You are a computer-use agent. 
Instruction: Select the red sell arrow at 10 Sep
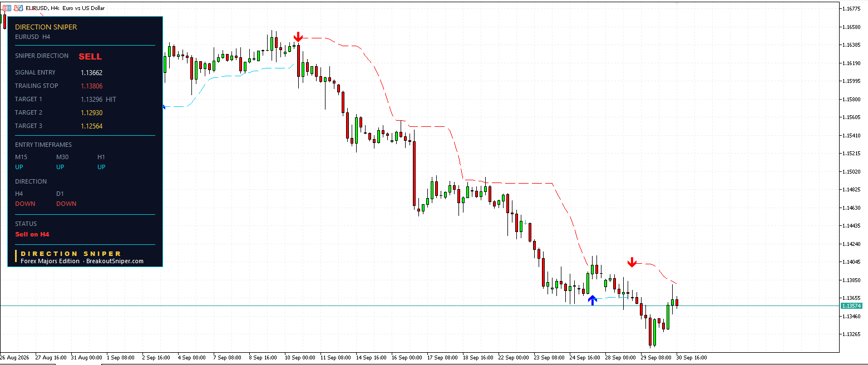[x=298, y=37]
